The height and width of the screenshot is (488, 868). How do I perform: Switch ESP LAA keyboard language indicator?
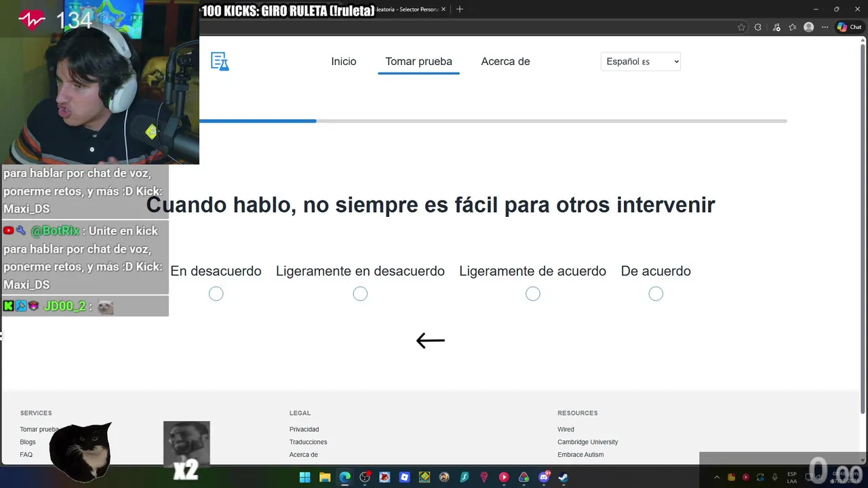pyautogui.click(x=792, y=477)
